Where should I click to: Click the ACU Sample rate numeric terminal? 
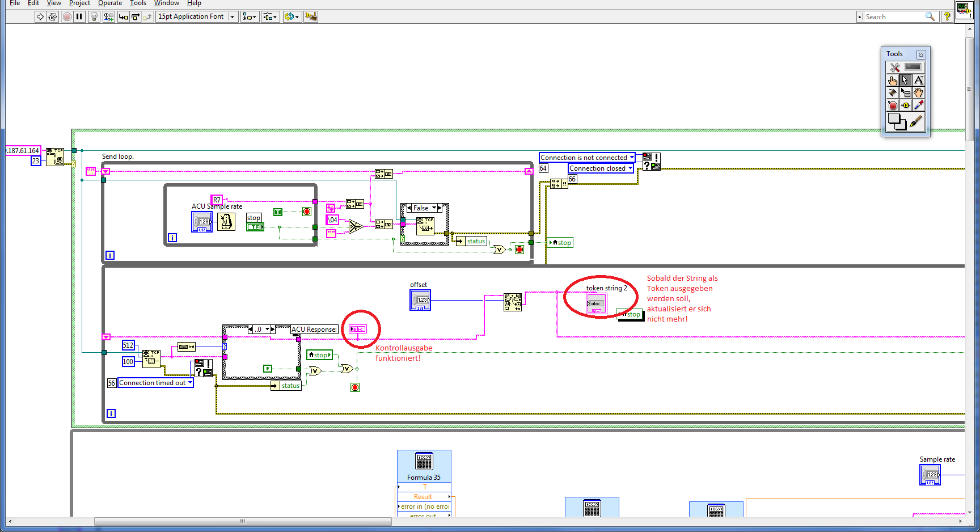[202, 222]
